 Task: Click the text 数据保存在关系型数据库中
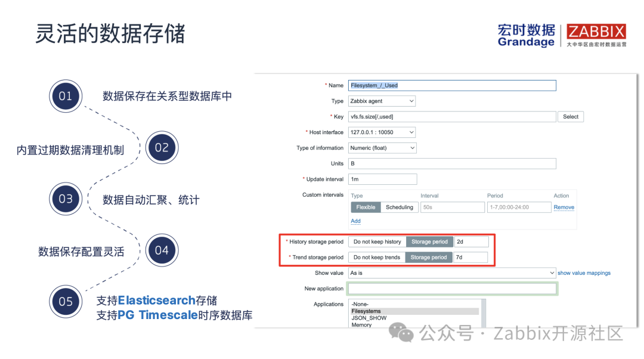pos(167,96)
